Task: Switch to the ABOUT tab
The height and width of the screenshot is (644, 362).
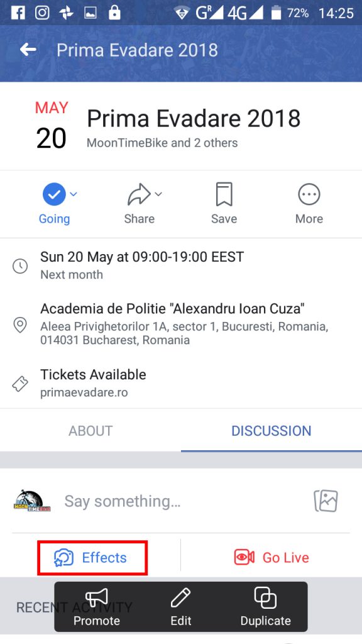Action: pos(90,430)
